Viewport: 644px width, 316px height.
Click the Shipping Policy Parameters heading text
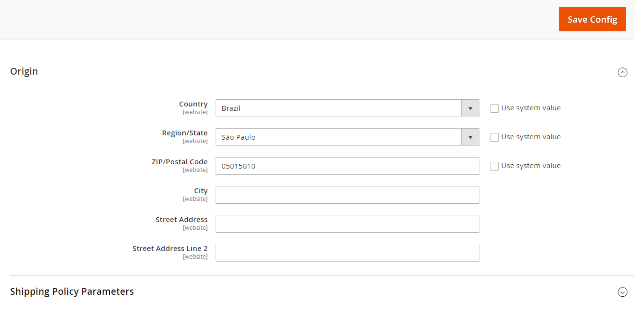coord(72,291)
